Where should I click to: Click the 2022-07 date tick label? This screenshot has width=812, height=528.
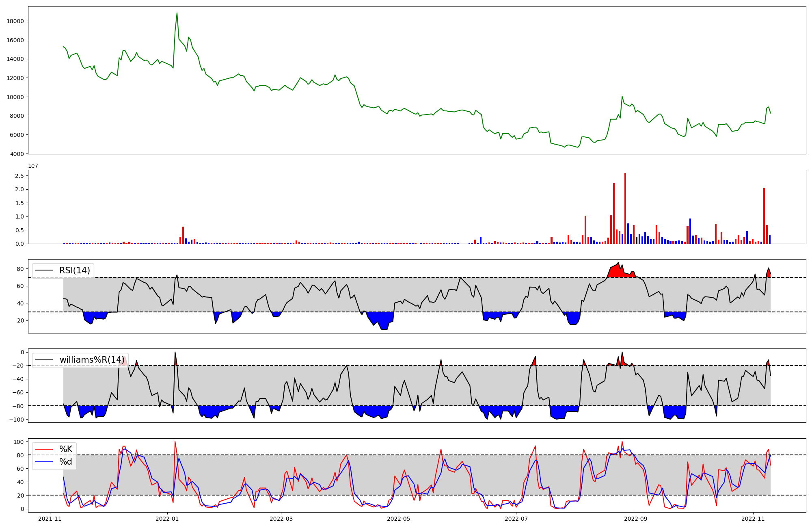516,519
